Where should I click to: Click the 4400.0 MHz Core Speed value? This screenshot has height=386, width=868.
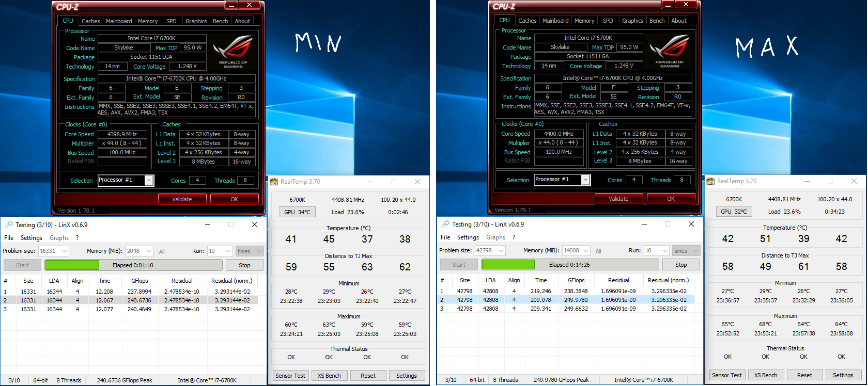[559, 134]
